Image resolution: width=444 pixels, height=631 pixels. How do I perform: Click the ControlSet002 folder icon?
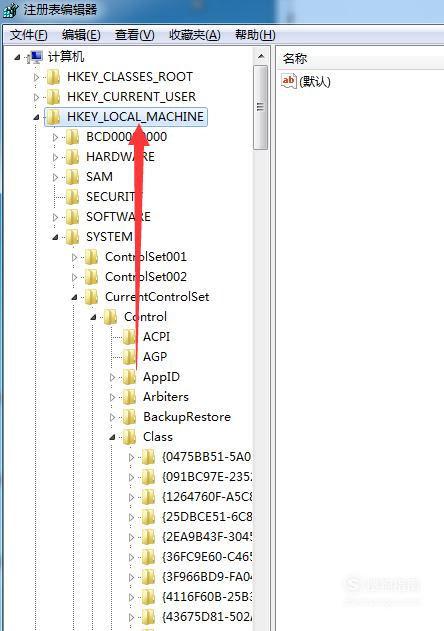(91, 277)
